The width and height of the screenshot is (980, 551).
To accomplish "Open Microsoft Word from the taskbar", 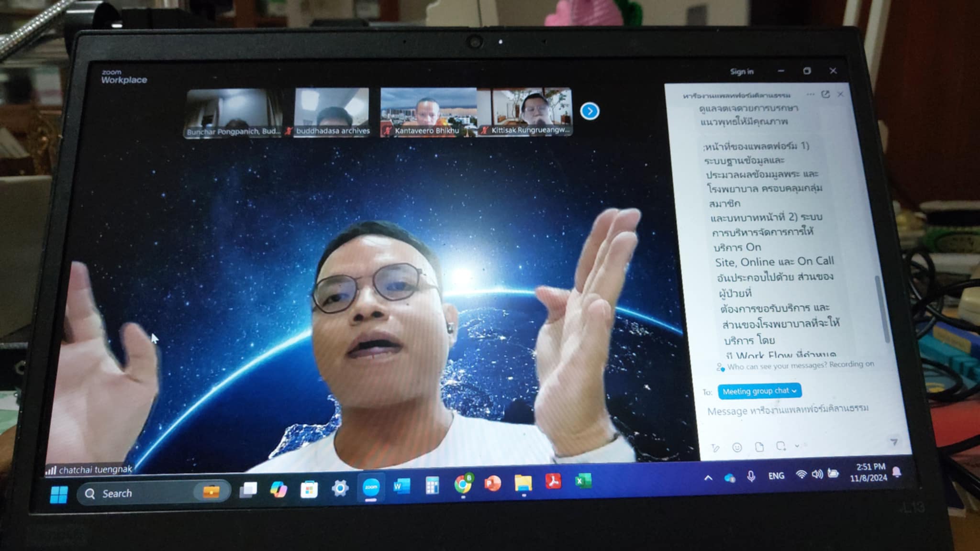I will pos(401,486).
